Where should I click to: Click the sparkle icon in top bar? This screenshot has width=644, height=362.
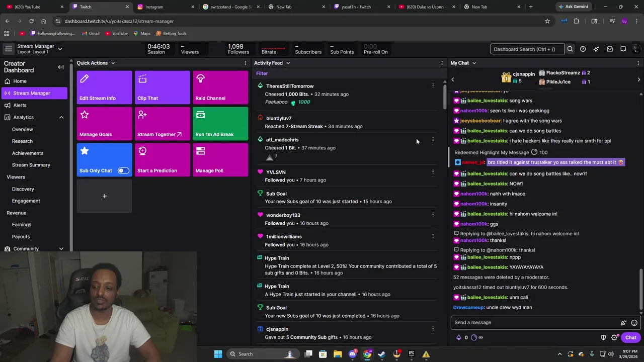pos(596,49)
